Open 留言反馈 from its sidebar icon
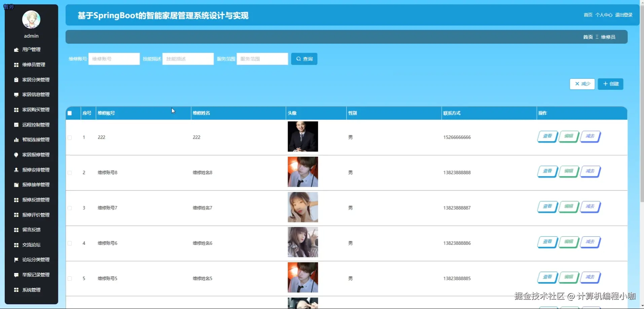Image resolution: width=644 pixels, height=309 pixels. (16, 230)
